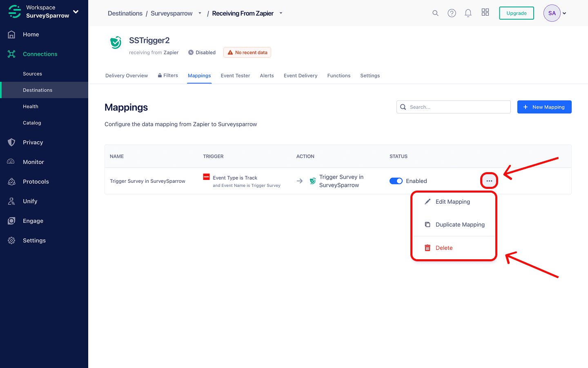This screenshot has height=368, width=588.
Task: Click the Surveysparrow breadcrumb link
Action: pyautogui.click(x=171, y=13)
